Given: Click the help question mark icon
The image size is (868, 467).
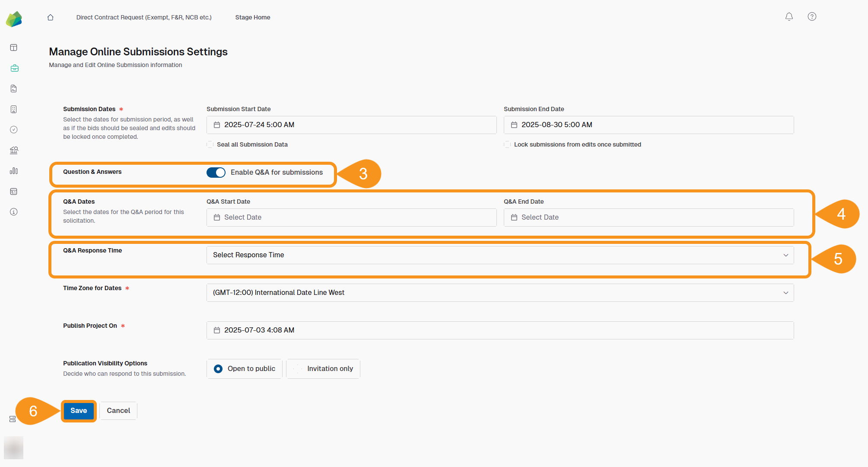Looking at the screenshot, I should coord(811,16).
